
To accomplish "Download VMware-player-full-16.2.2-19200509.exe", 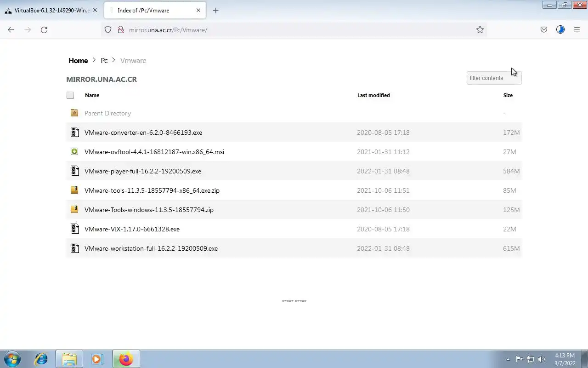I will coord(143,171).
